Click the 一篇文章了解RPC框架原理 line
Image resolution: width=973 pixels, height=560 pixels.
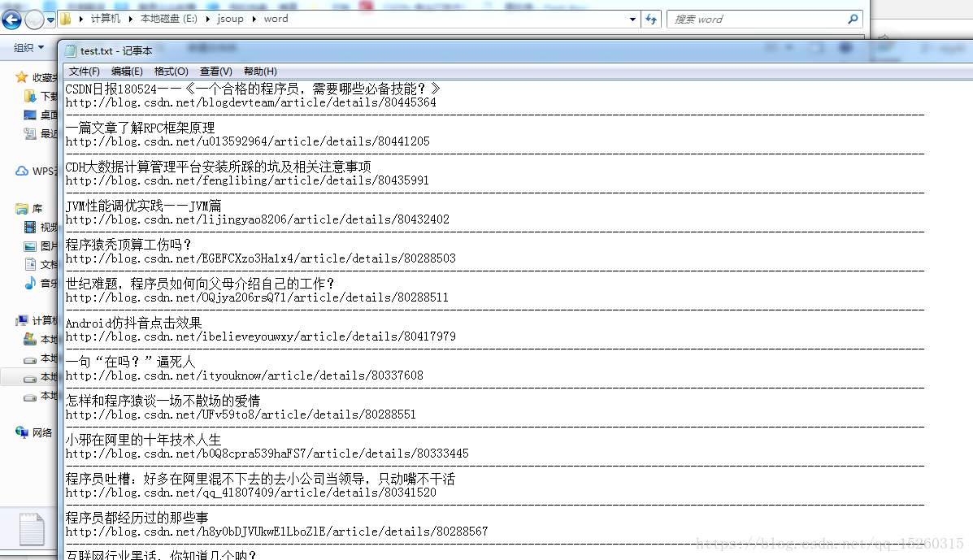(x=141, y=128)
